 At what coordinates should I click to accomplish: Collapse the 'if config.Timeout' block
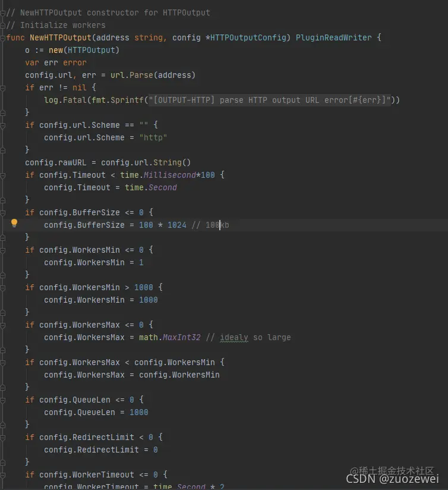point(3,175)
